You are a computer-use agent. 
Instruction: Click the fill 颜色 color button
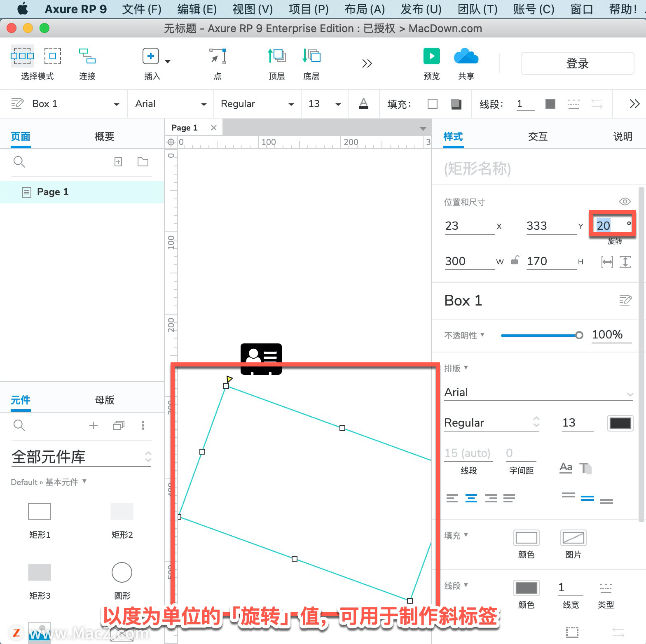coord(527,538)
